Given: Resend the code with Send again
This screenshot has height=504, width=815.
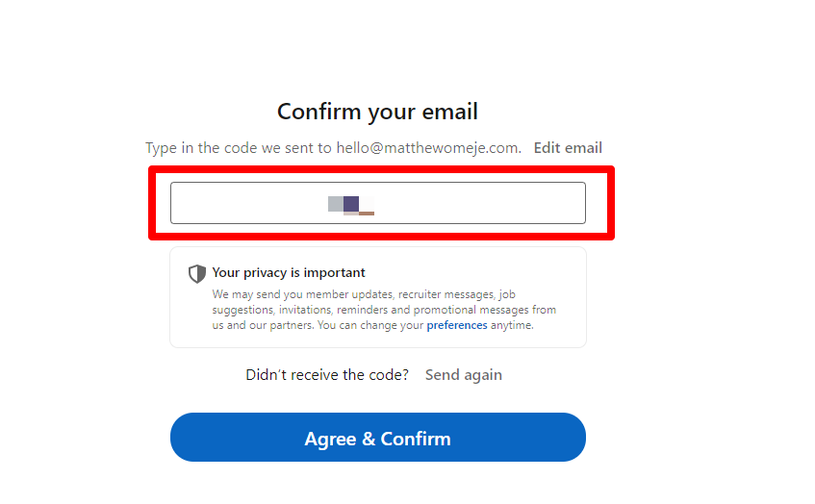Looking at the screenshot, I should point(464,374).
